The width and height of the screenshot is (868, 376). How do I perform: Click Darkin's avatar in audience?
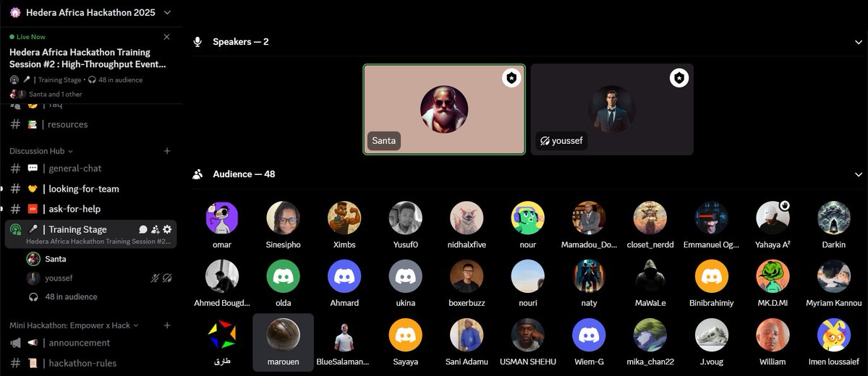pyautogui.click(x=834, y=218)
